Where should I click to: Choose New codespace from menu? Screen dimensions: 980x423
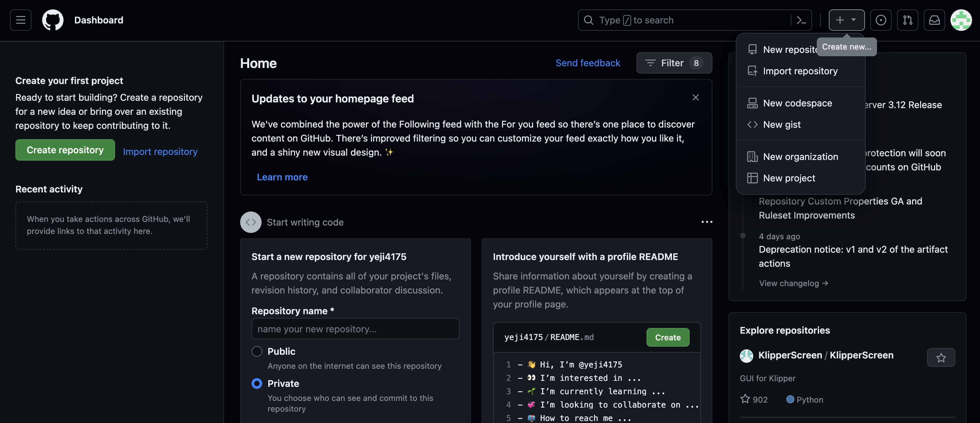(x=797, y=103)
